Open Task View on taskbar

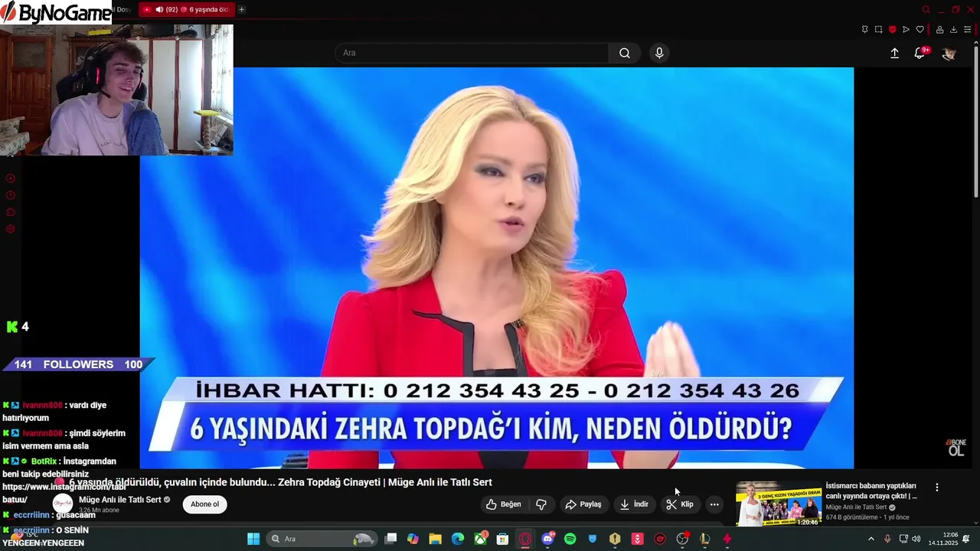click(390, 539)
